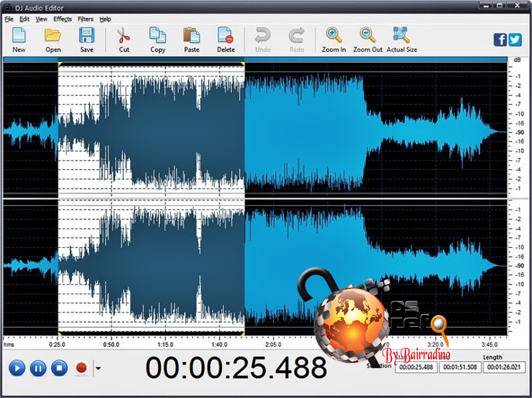Click the 3:20.0 mark on the timeline
This screenshot has height=398, width=532.
click(x=435, y=345)
